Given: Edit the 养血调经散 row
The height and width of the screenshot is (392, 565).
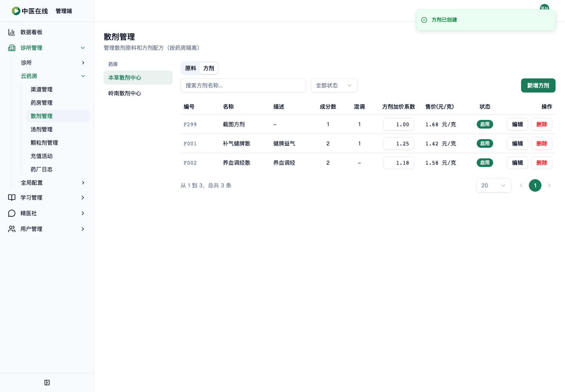Looking at the screenshot, I should (x=518, y=163).
